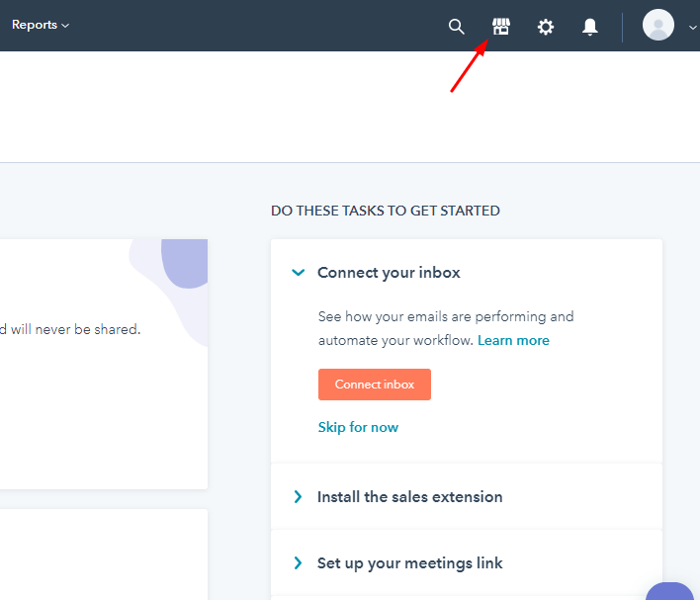Open the Marketplace storefront icon

501,27
